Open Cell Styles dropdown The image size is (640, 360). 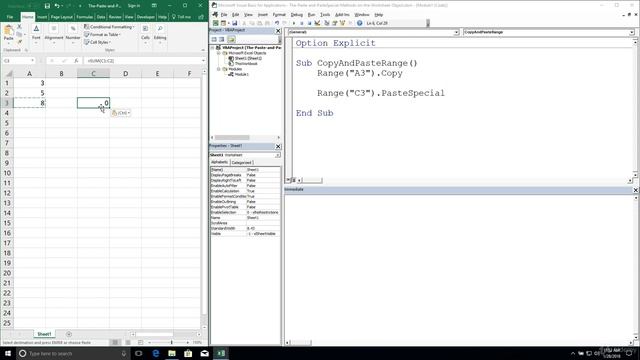click(x=97, y=42)
